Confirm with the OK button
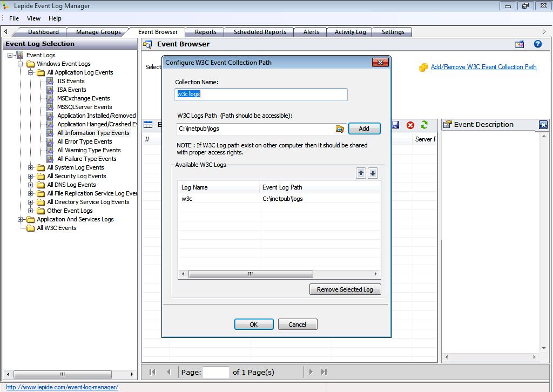Screen dimensions: 553x392 pos(254,325)
